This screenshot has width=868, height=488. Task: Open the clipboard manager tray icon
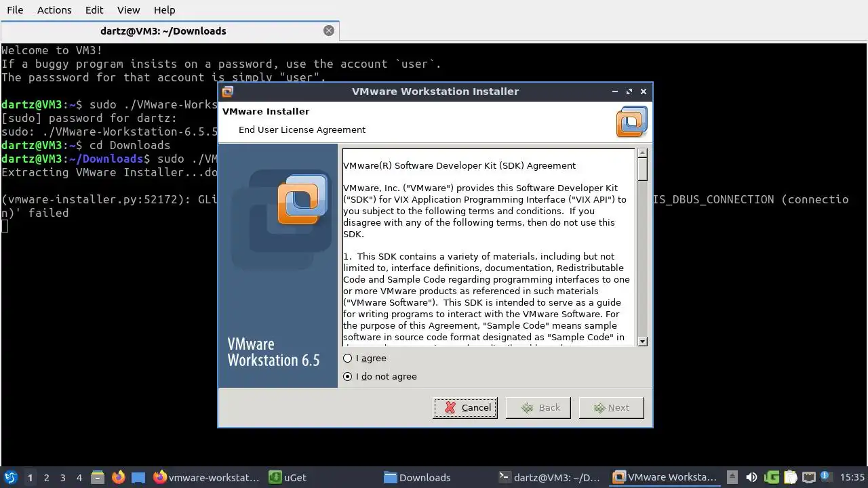coord(790,477)
